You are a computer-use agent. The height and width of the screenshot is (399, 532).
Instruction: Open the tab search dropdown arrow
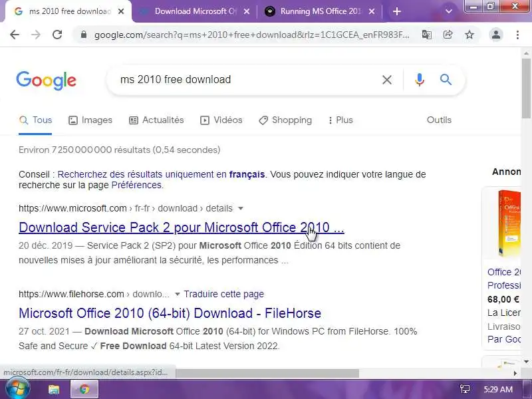coord(448,11)
